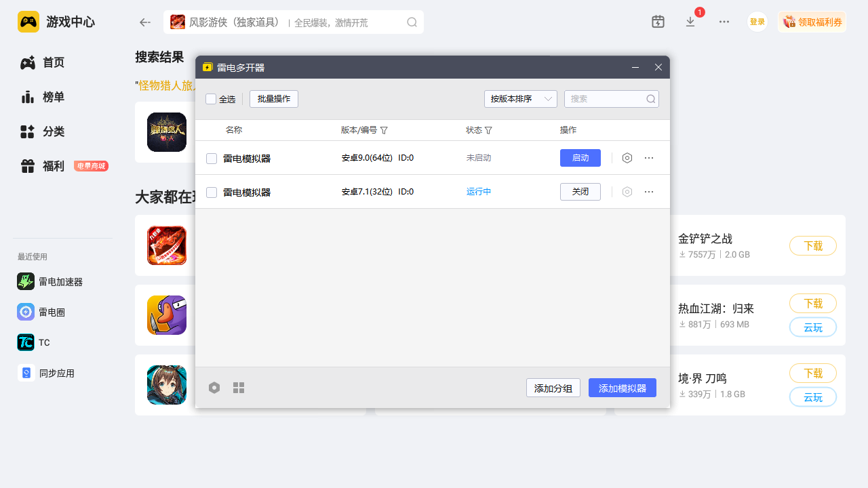
Task: Click the Add Emulator (添加模拟器) button
Action: coord(622,388)
